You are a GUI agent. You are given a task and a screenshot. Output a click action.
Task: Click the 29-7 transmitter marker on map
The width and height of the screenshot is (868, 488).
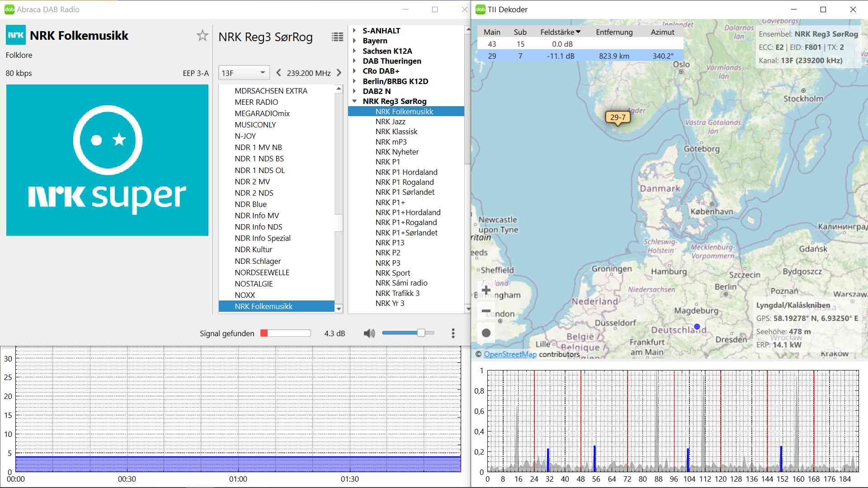pos(618,117)
